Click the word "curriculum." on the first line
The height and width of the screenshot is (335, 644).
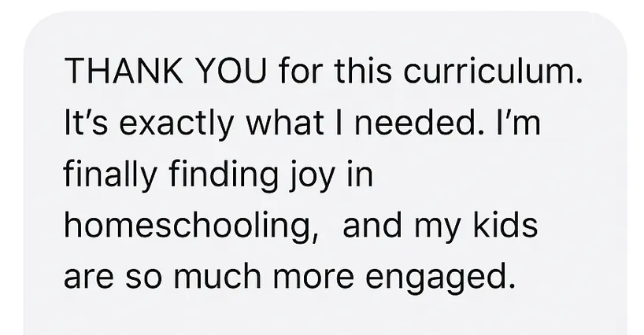(x=493, y=71)
